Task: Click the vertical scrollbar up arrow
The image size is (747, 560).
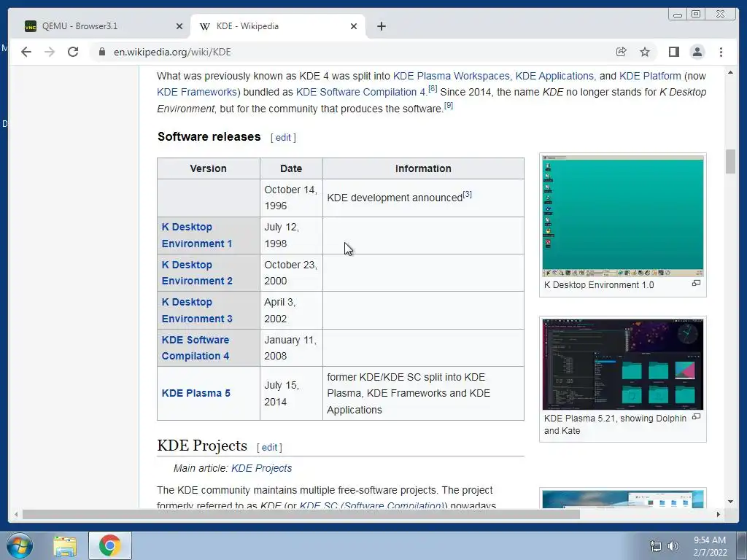Action: click(x=730, y=72)
